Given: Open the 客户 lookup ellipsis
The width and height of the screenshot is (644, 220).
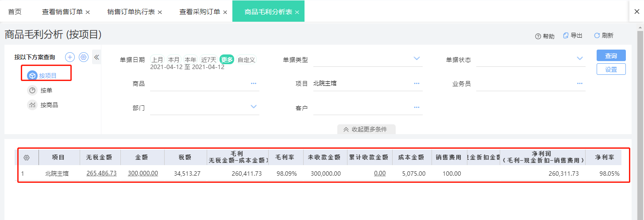Looking at the screenshot, I should point(416,107).
